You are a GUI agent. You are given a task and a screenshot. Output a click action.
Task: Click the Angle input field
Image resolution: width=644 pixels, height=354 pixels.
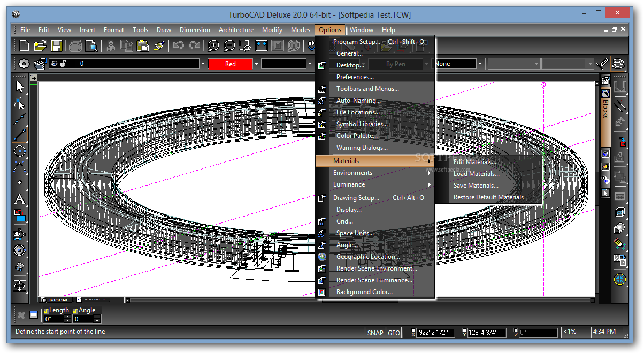point(83,319)
